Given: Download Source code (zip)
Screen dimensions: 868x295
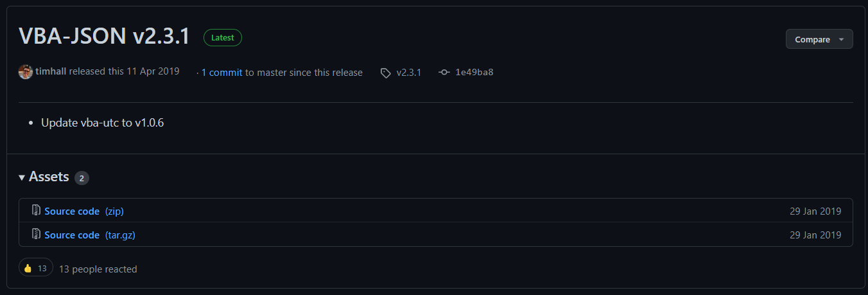Looking at the screenshot, I should pos(83,211).
